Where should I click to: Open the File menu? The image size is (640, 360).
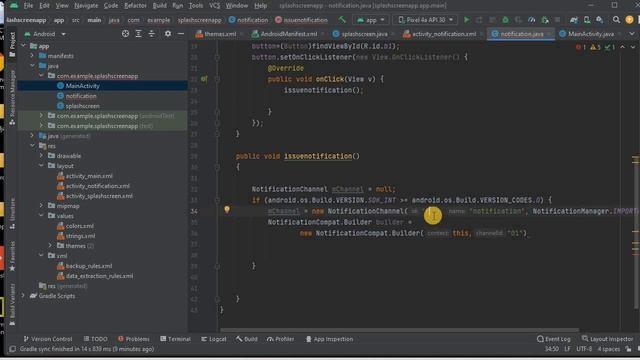click(x=28, y=6)
